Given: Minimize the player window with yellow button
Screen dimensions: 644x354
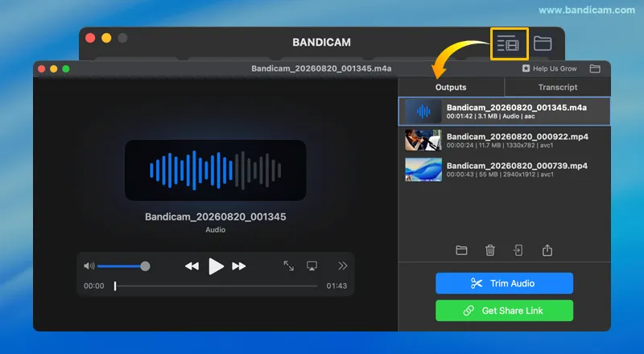Looking at the screenshot, I should tap(53, 68).
